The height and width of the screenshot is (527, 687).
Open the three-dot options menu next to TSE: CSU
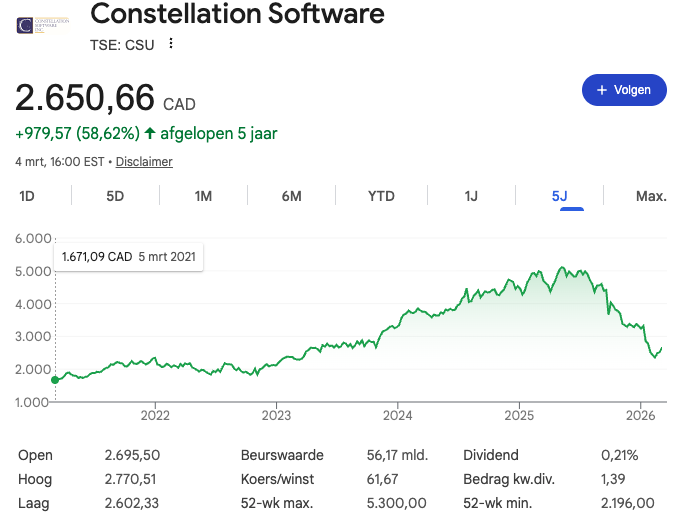[171, 43]
